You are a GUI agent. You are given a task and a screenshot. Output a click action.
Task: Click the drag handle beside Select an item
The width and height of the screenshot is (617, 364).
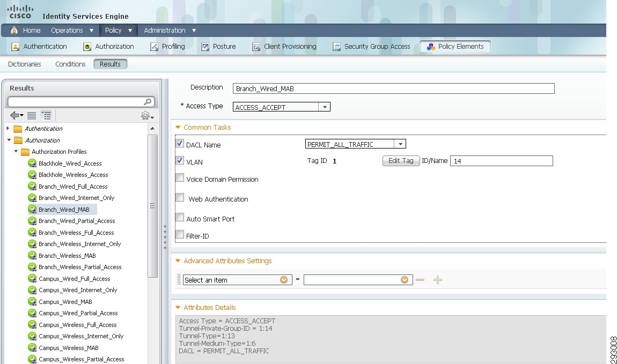coord(179,280)
